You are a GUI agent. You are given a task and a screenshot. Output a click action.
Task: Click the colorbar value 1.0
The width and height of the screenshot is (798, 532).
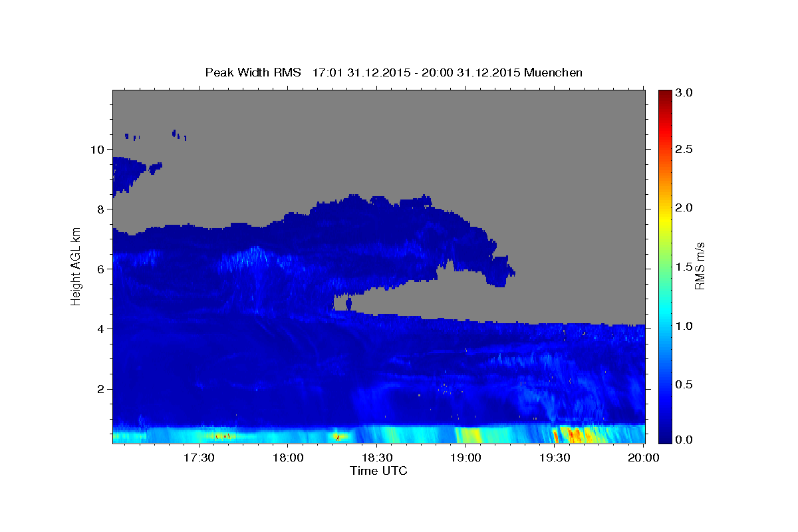point(684,326)
